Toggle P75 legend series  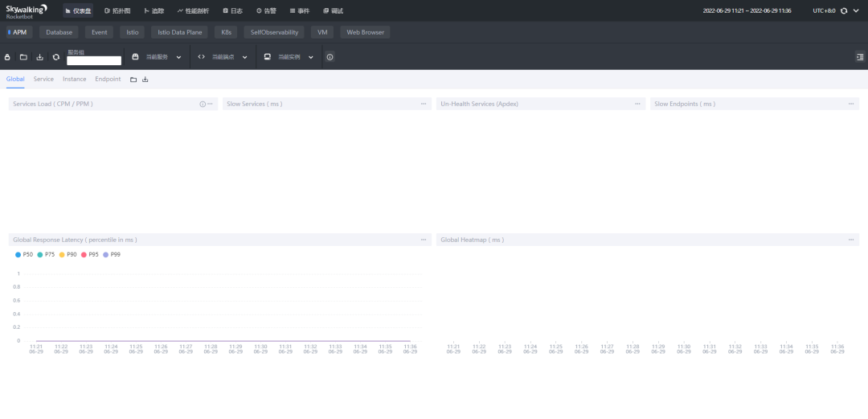click(46, 255)
